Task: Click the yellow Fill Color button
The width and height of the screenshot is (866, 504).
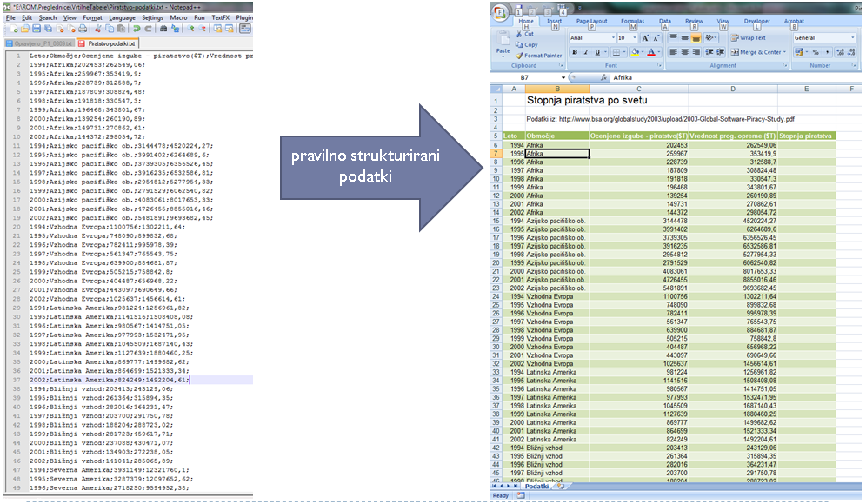Action: click(x=636, y=52)
